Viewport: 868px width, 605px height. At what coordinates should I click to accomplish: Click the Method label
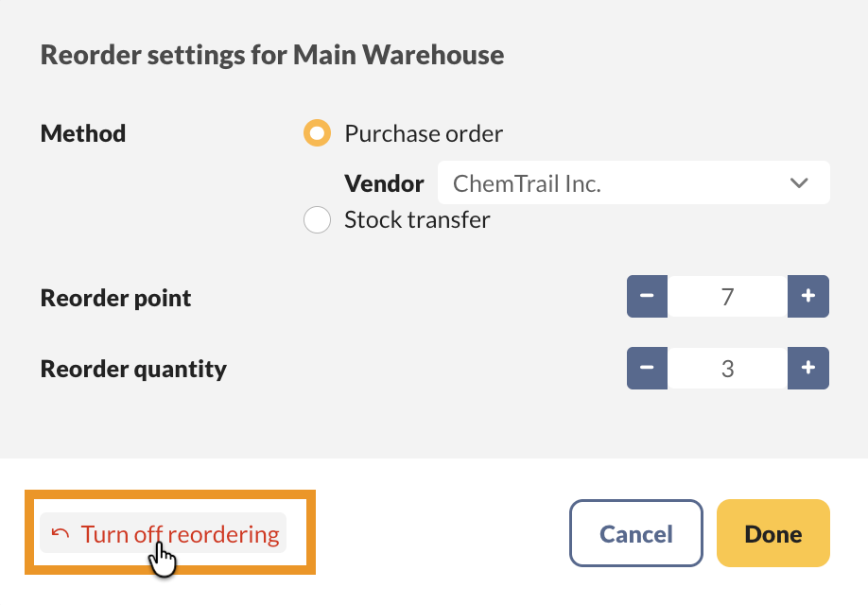pos(83,134)
